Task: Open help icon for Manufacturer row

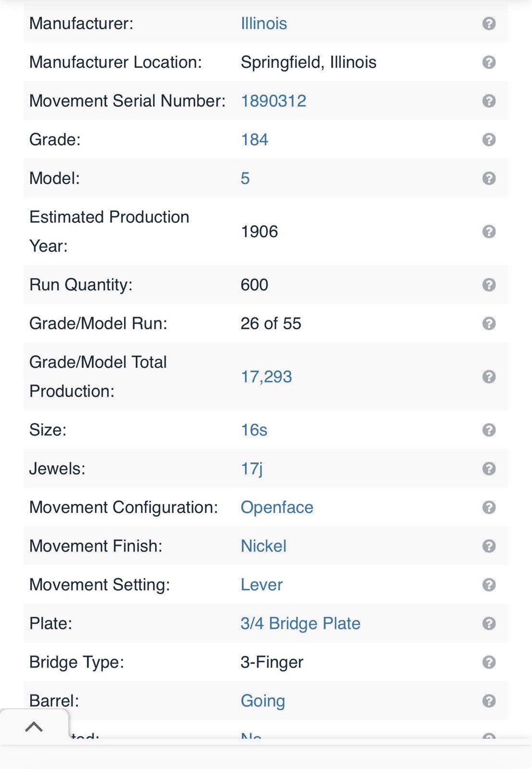Action: click(x=489, y=24)
